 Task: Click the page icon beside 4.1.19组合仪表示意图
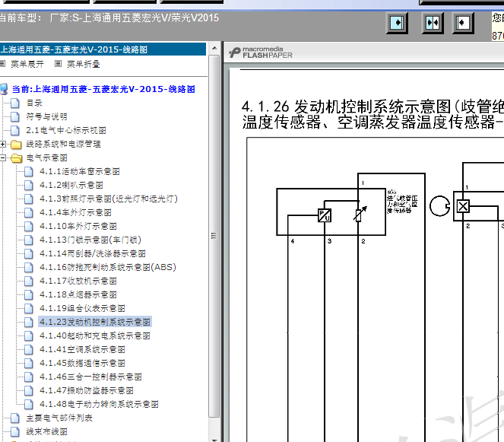(x=29, y=308)
